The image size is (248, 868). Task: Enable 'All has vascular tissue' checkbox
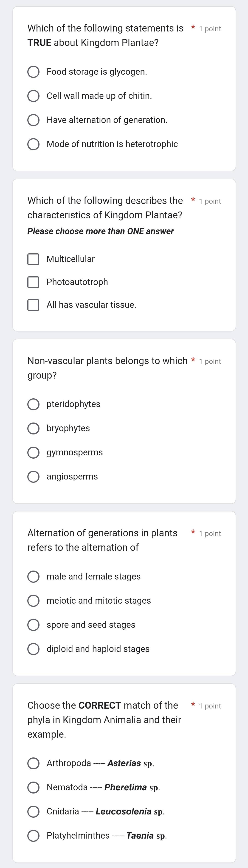pos(33,305)
